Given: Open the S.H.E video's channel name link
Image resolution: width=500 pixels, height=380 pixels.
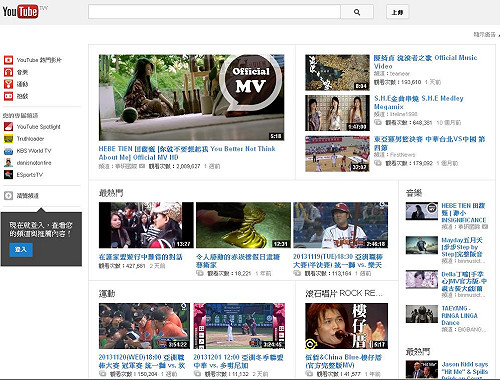Looking at the screenshot, I should coord(404,114).
